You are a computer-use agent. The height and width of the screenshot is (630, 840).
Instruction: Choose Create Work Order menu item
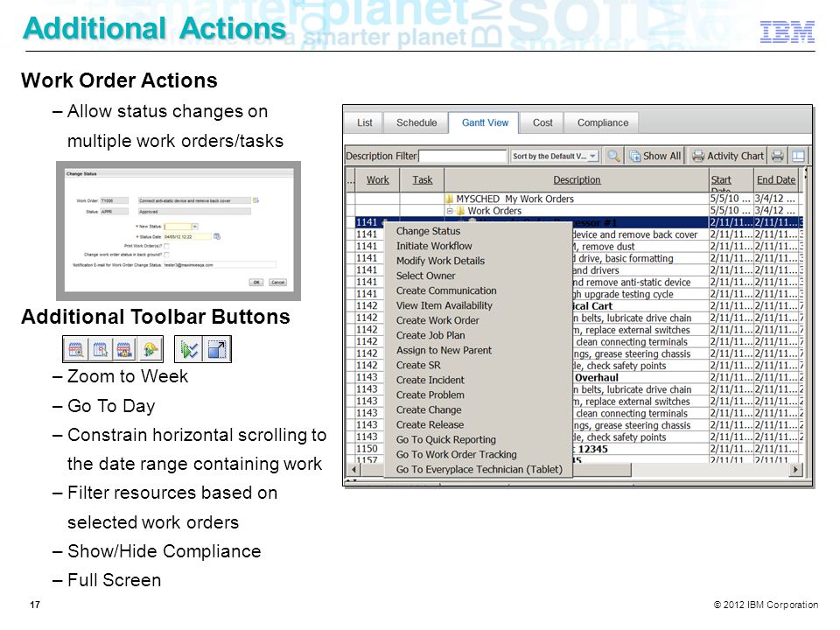click(479, 320)
